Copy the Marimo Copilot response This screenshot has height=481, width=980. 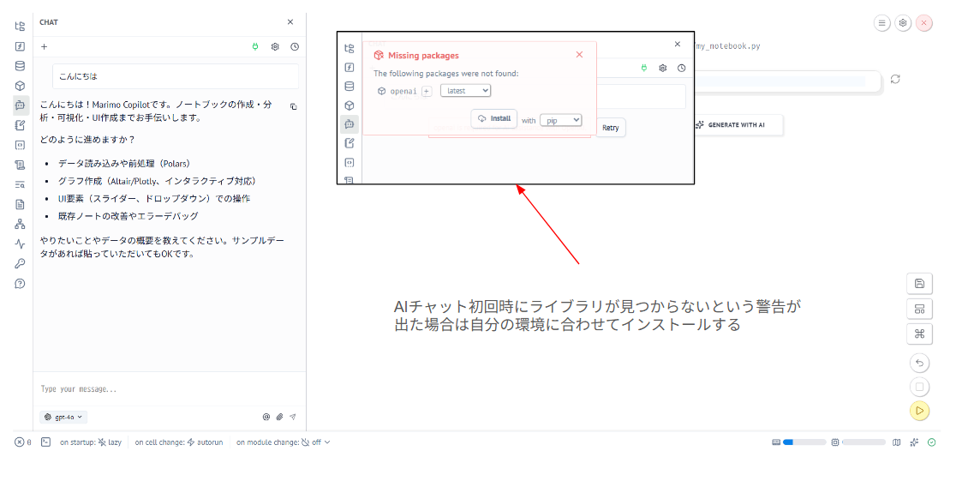(x=293, y=107)
